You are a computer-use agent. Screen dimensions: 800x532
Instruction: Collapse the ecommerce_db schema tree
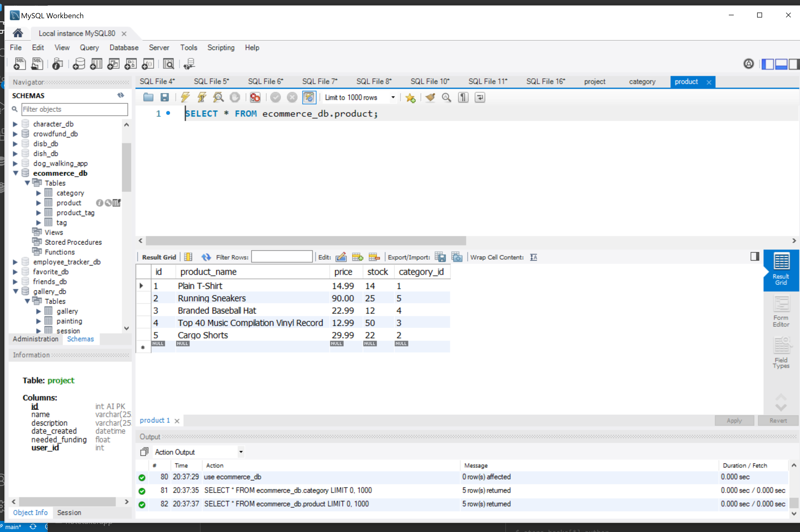pyautogui.click(x=16, y=173)
